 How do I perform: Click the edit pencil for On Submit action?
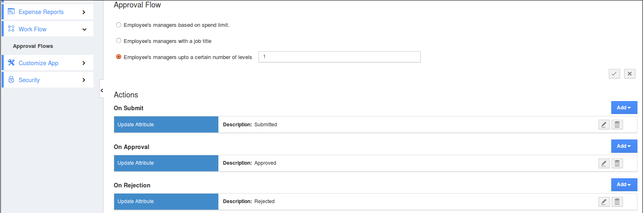click(604, 125)
